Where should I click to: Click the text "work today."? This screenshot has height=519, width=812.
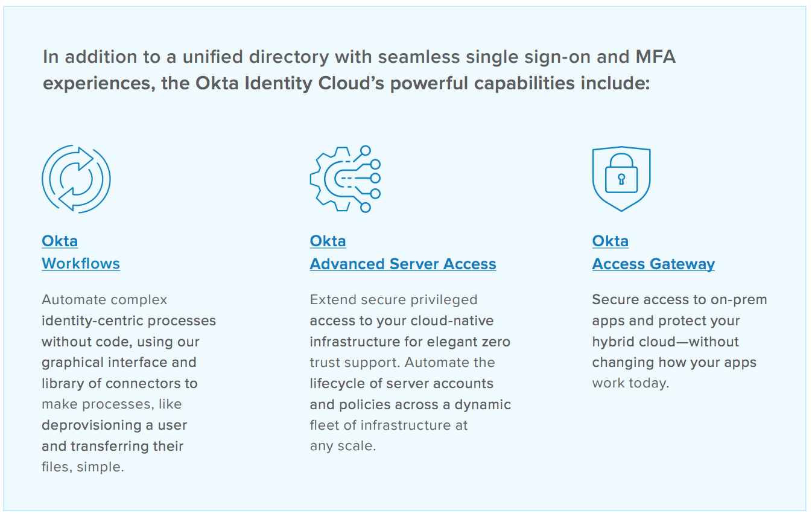[x=630, y=383]
